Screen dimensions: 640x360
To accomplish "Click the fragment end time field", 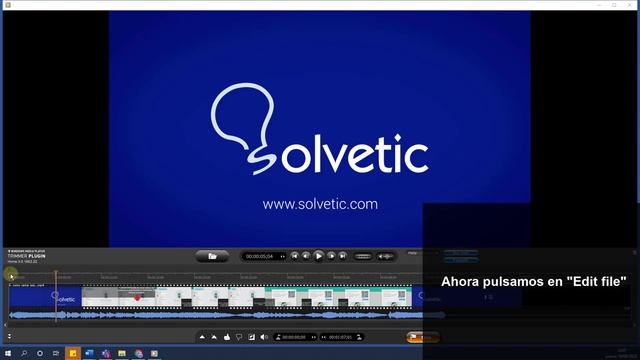I will (340, 337).
